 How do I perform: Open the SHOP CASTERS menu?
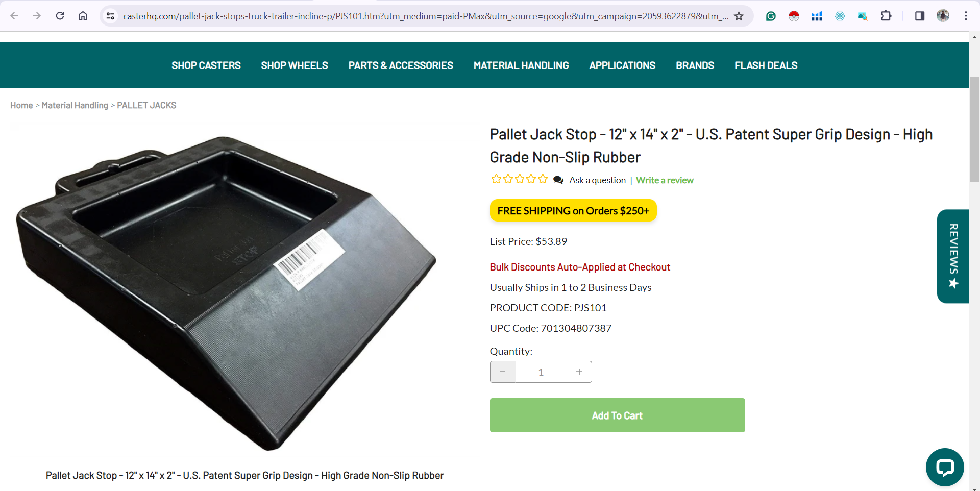tap(206, 65)
